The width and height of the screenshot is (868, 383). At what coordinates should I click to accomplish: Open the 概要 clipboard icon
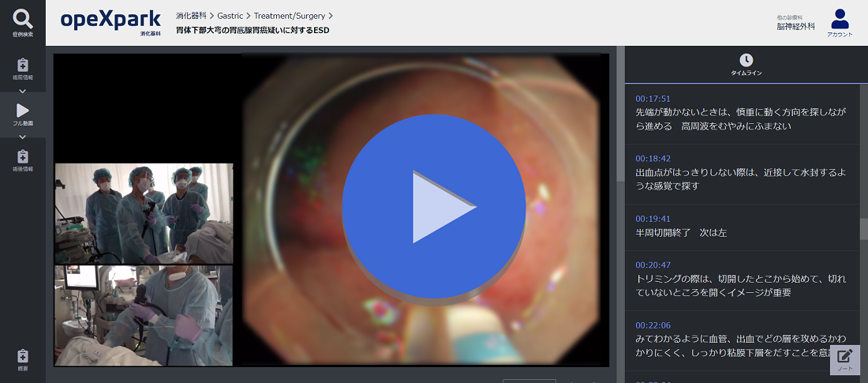[x=23, y=356]
